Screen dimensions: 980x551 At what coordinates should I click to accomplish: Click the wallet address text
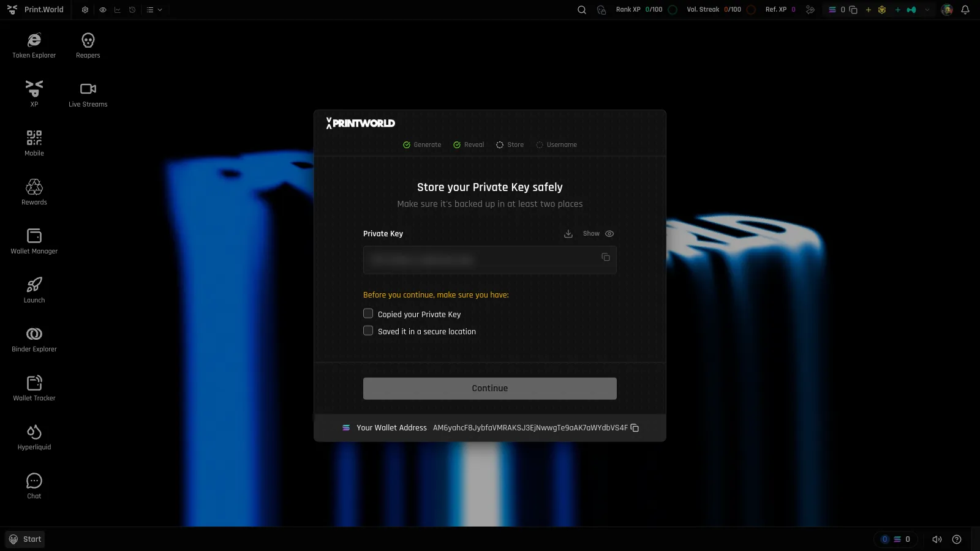[530, 428]
